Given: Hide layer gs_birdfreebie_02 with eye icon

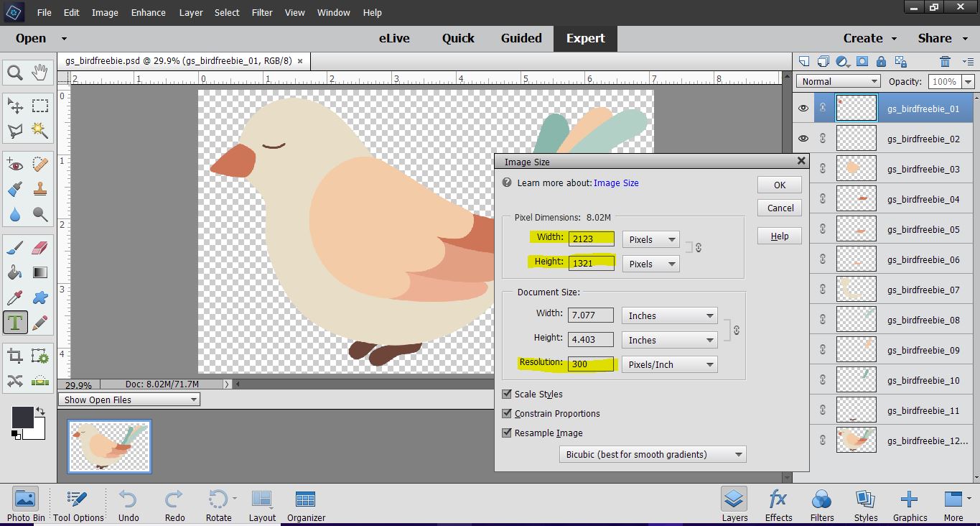Looking at the screenshot, I should point(803,139).
